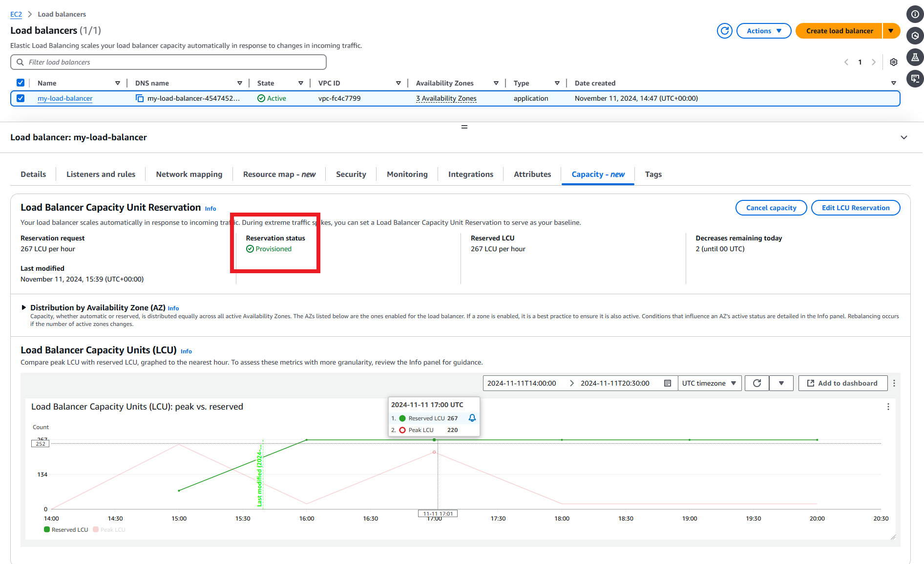Viewport: 924px width, 564px height.
Task: Sort the table by the Name column
Action: coord(118,83)
